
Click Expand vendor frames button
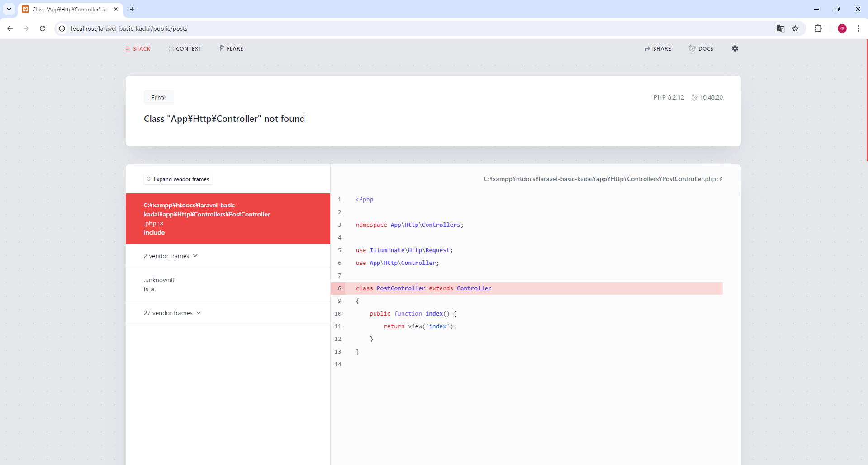click(x=178, y=179)
